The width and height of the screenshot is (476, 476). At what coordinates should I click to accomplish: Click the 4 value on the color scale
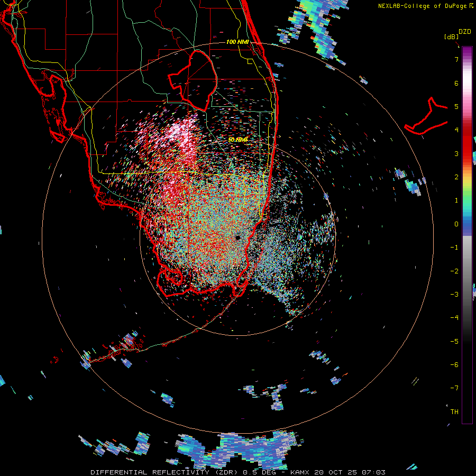click(456, 130)
